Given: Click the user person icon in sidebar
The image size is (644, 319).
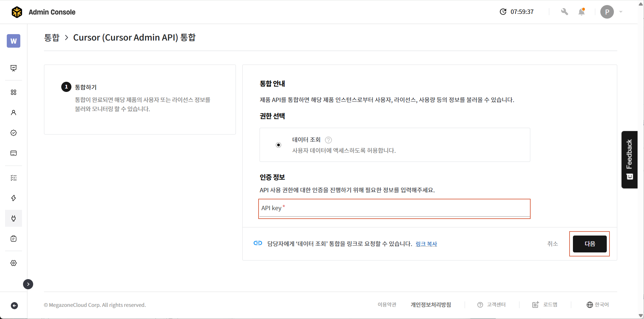Looking at the screenshot, I should [x=14, y=113].
